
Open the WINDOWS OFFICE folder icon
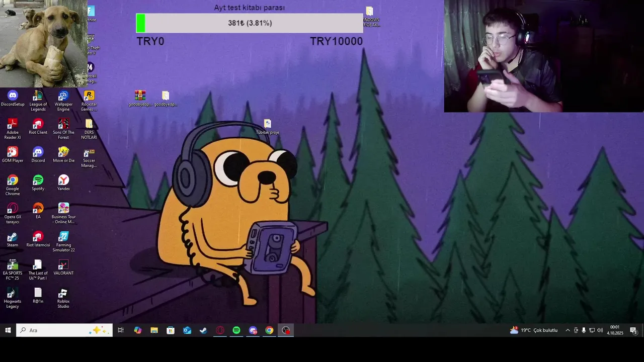370,17
